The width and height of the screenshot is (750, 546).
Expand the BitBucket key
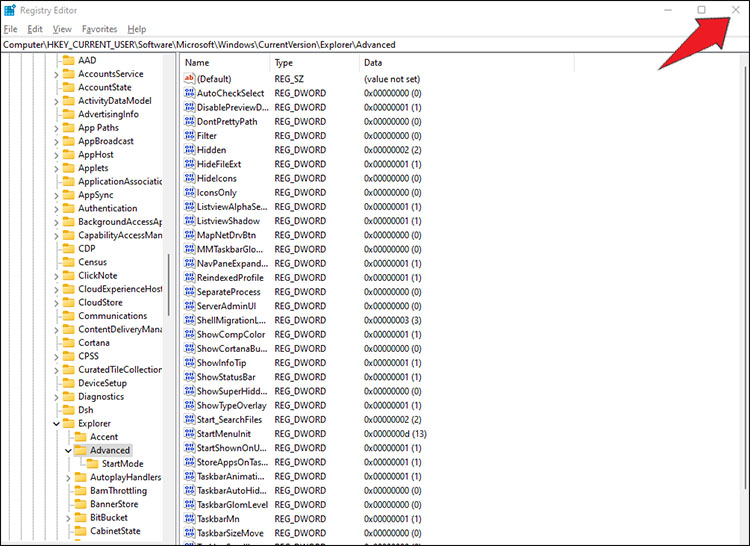tap(68, 518)
